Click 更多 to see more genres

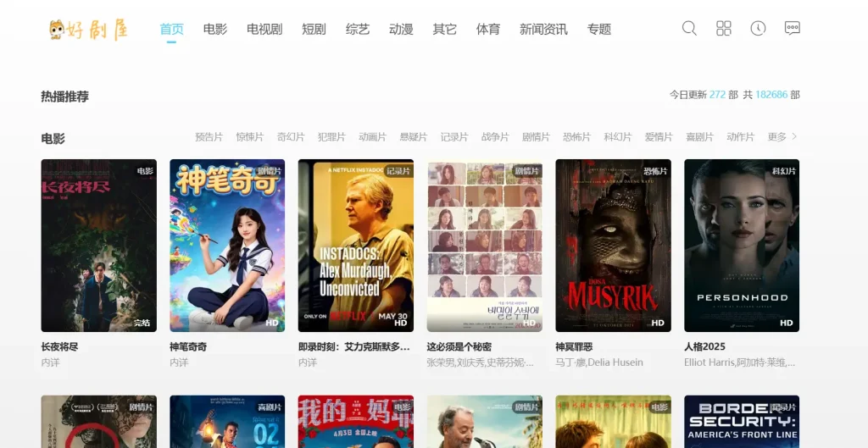[777, 137]
